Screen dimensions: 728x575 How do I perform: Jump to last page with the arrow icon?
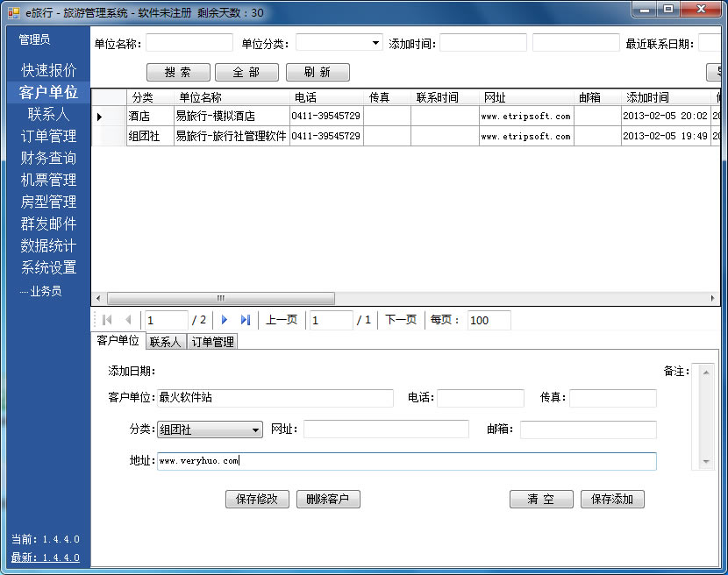[x=246, y=320]
